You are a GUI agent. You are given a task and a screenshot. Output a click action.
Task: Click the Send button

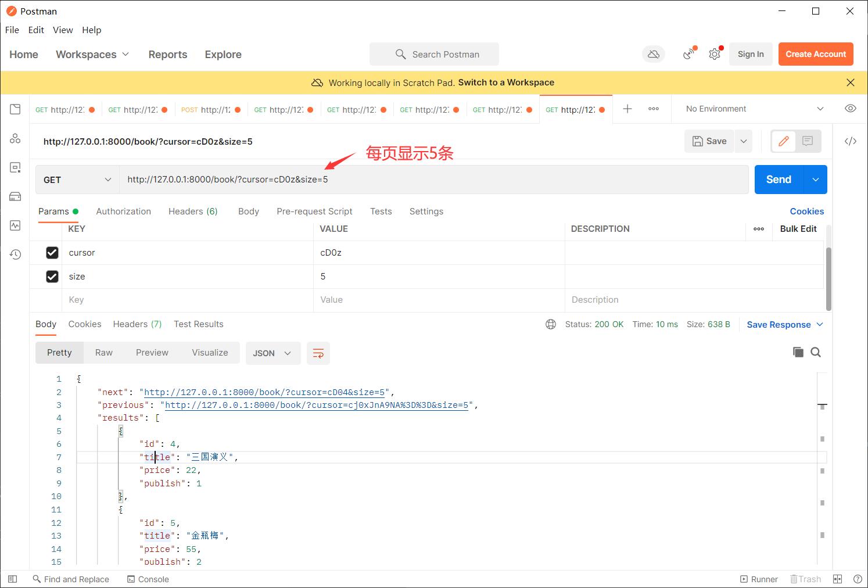(779, 180)
